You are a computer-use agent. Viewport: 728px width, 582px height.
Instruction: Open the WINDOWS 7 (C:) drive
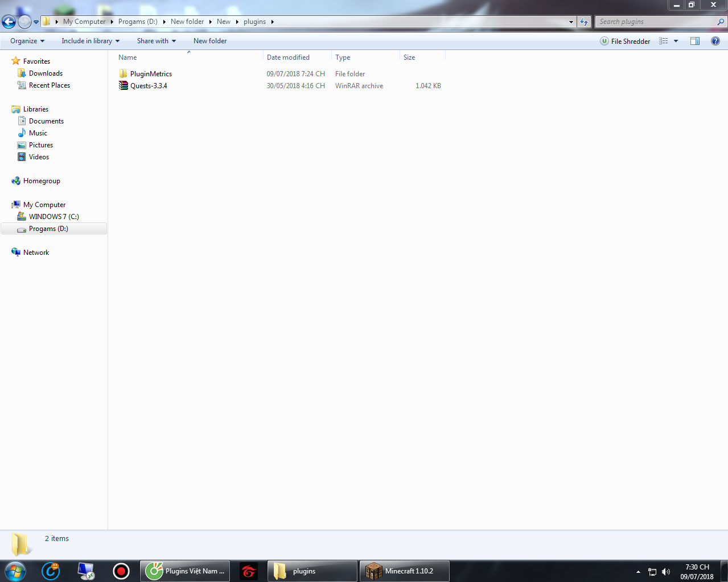tap(54, 217)
